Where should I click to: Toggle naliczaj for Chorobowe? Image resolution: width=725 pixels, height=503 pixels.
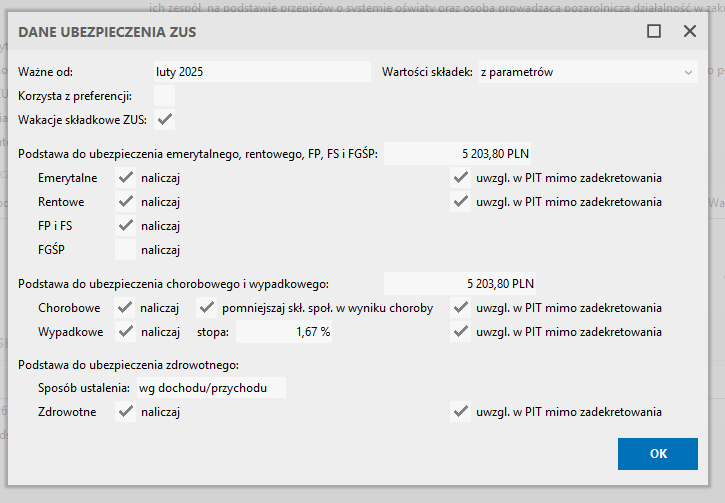[x=126, y=308]
